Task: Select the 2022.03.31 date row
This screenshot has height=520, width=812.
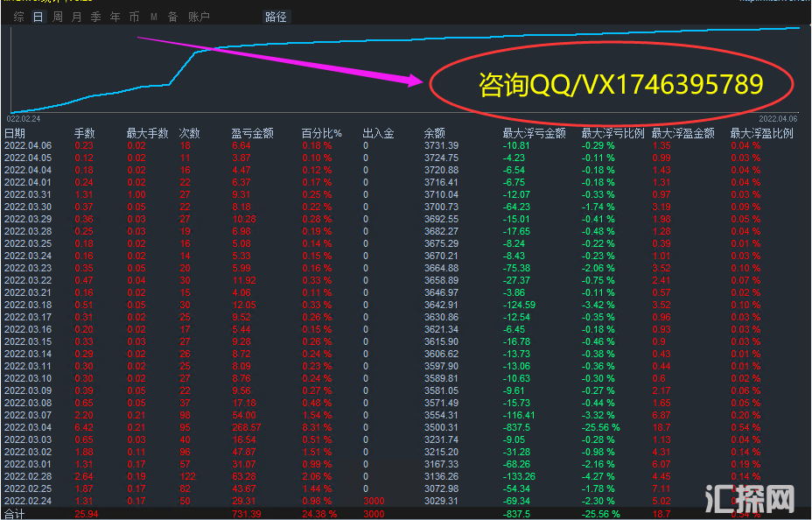Action: click(x=28, y=194)
